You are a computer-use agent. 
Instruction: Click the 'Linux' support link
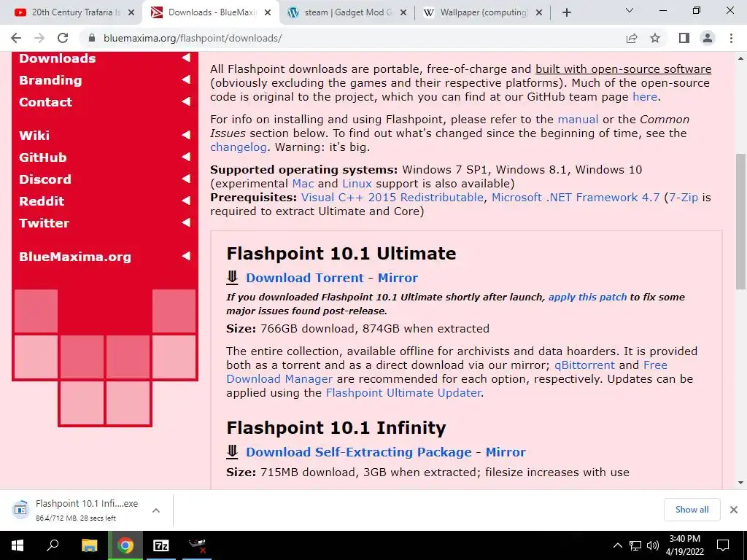(357, 184)
